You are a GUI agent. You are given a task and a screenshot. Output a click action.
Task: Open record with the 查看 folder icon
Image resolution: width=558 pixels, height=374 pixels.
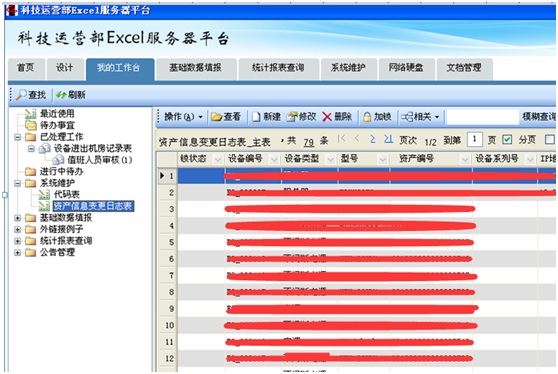tap(216, 117)
